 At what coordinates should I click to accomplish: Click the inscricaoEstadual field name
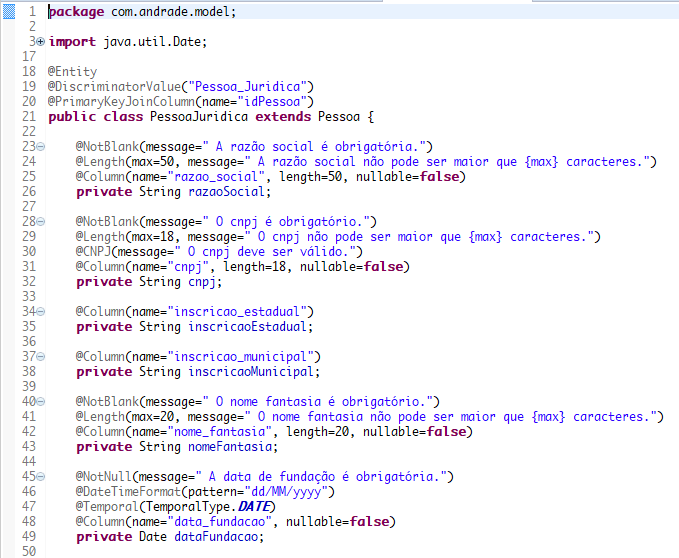pyautogui.click(x=247, y=327)
